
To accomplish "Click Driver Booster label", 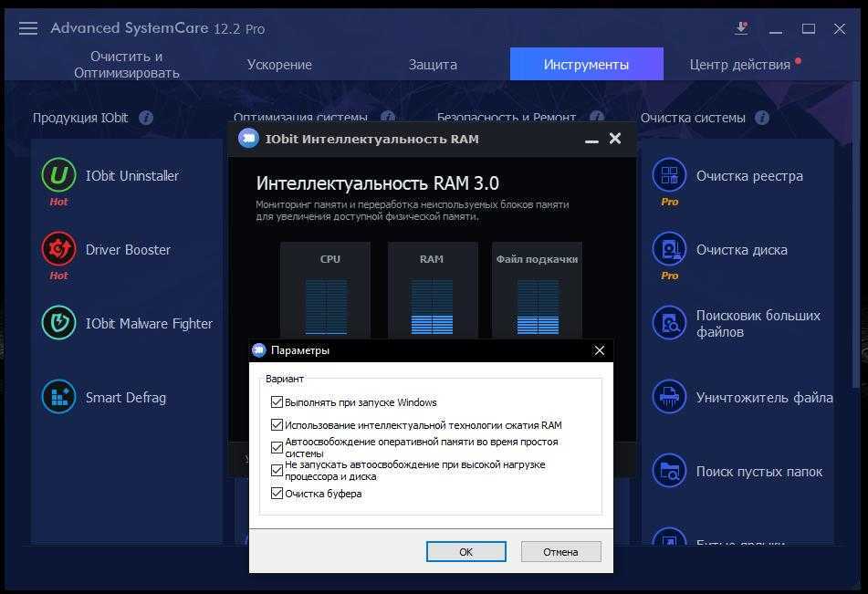I will [128, 250].
